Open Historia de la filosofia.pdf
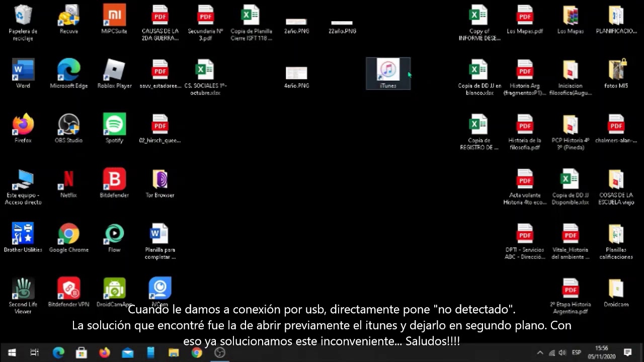 pyautogui.click(x=525, y=132)
